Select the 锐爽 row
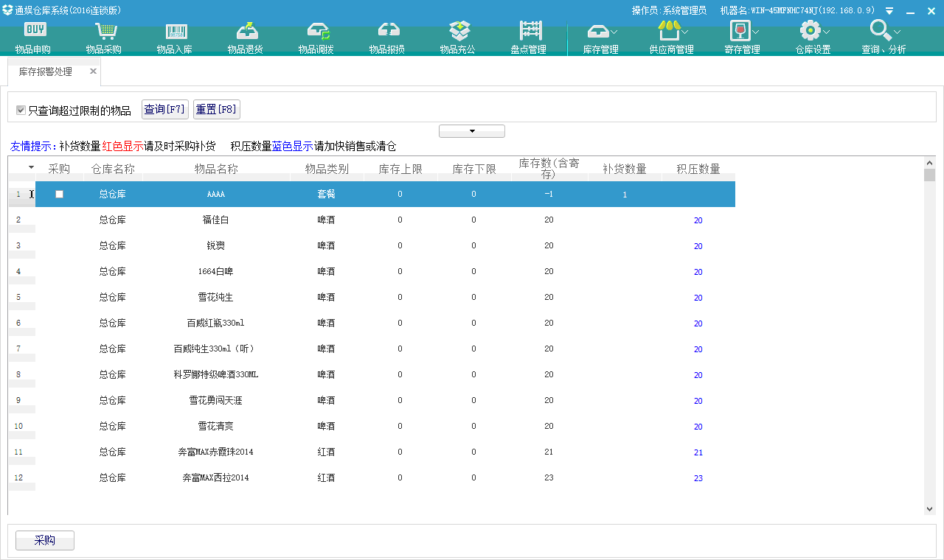This screenshot has width=944, height=560. point(372,246)
